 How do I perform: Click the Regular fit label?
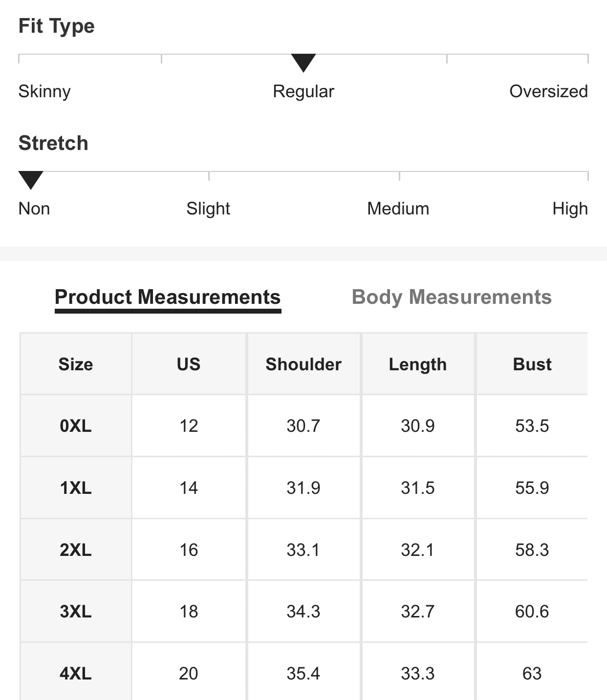[x=303, y=91]
